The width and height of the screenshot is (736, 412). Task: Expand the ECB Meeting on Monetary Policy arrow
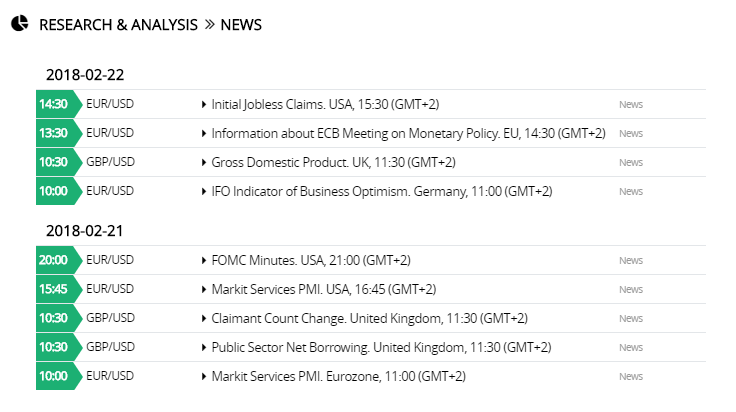204,133
